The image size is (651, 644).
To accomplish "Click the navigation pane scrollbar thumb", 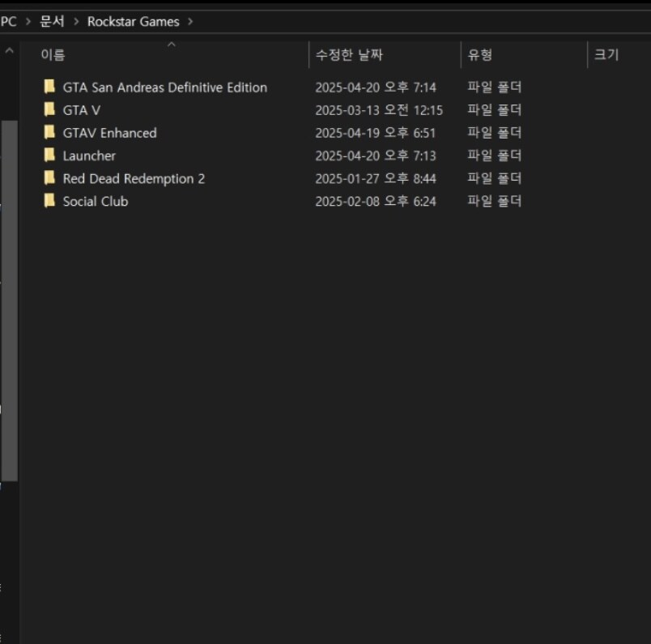I will point(9,300).
